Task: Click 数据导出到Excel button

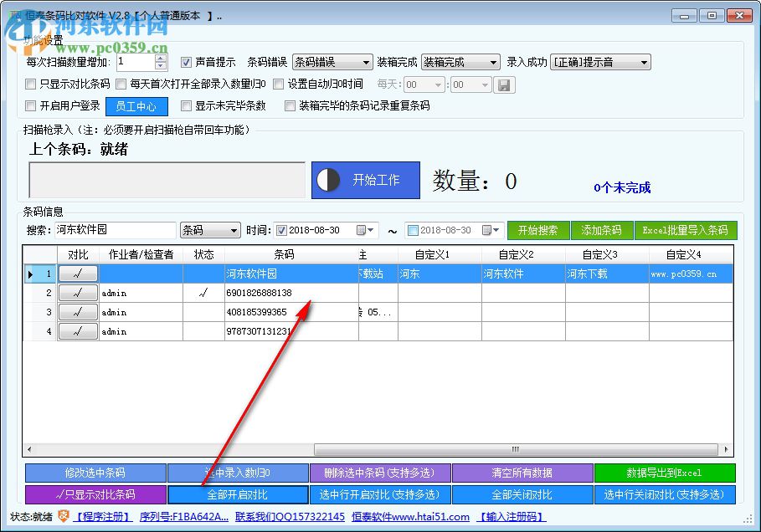Action: (665, 473)
